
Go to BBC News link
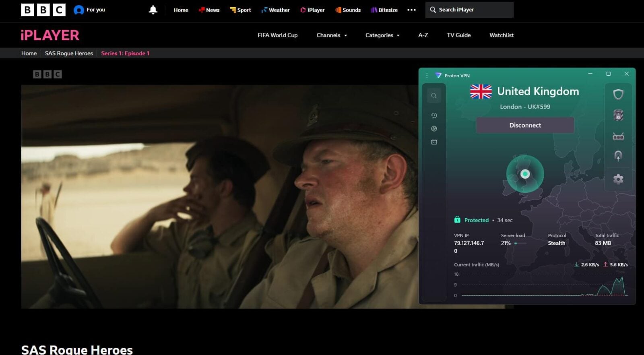(x=209, y=10)
